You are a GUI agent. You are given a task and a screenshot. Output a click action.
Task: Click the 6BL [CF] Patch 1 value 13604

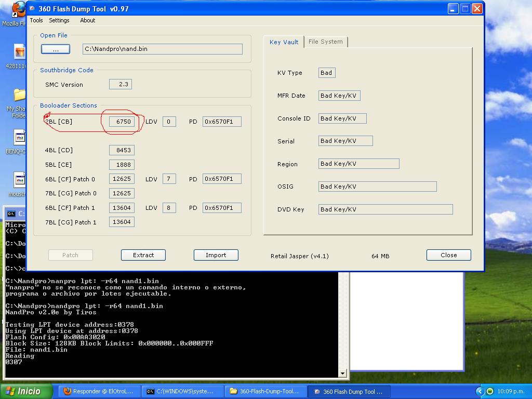click(122, 208)
